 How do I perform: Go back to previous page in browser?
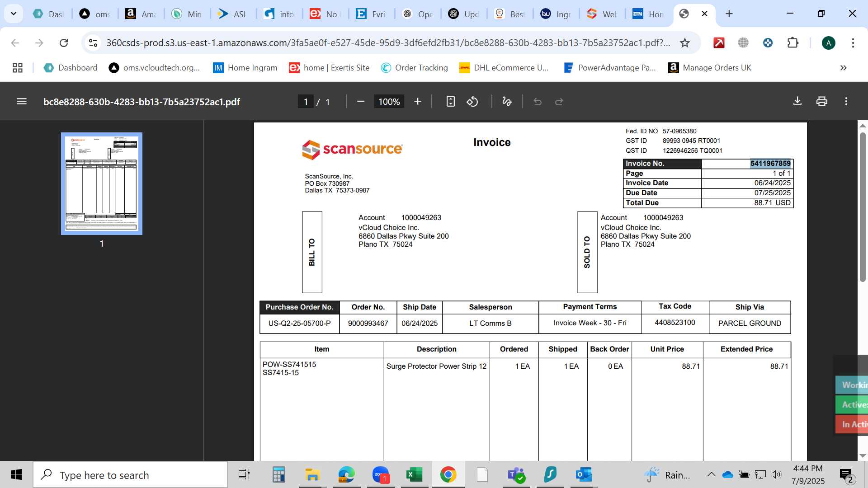click(15, 43)
